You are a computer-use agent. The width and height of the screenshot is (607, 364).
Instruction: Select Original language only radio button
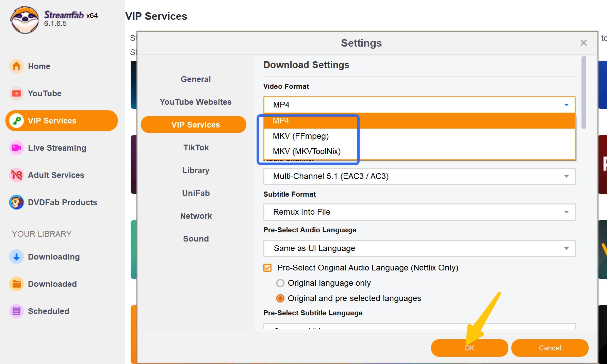tap(280, 283)
